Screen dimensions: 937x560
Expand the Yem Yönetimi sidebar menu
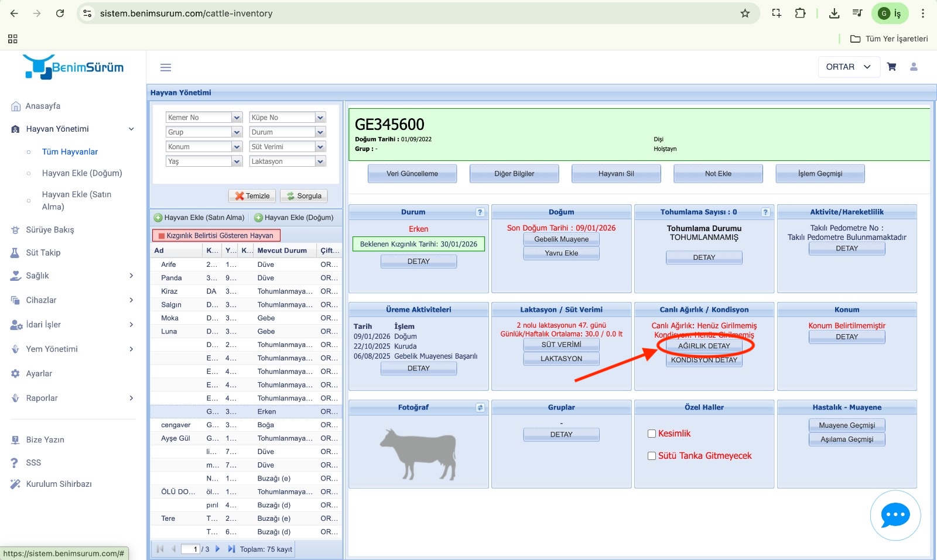73,349
